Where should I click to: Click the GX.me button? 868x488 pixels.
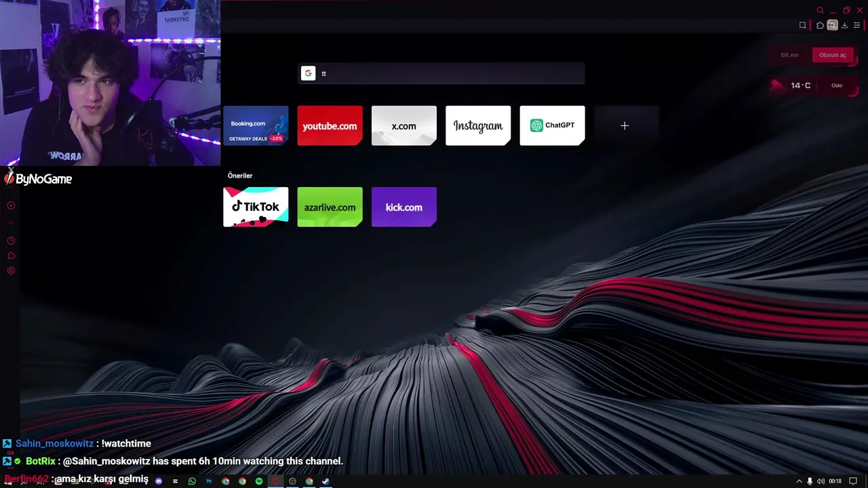coord(789,55)
